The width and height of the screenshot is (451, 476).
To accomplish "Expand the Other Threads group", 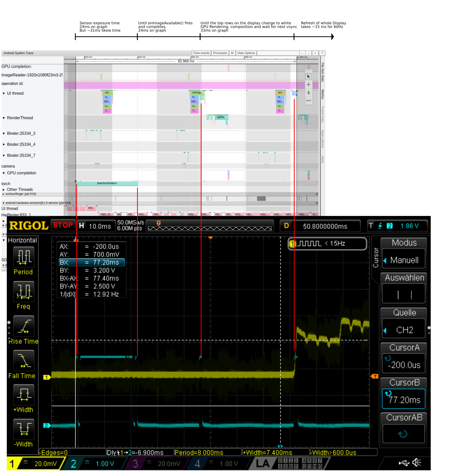I will coord(4,190).
